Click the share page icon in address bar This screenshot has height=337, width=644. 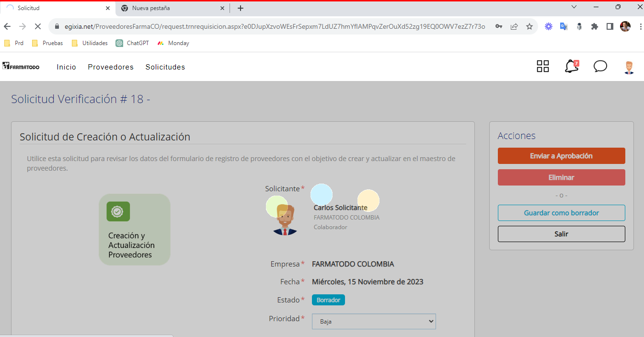[x=514, y=27]
